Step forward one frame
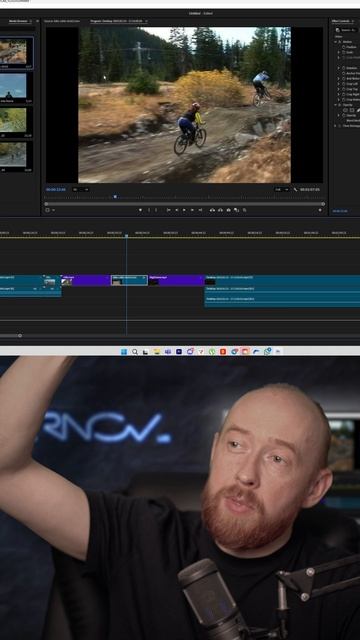The width and height of the screenshot is (360, 640). pyautogui.click(x=192, y=210)
